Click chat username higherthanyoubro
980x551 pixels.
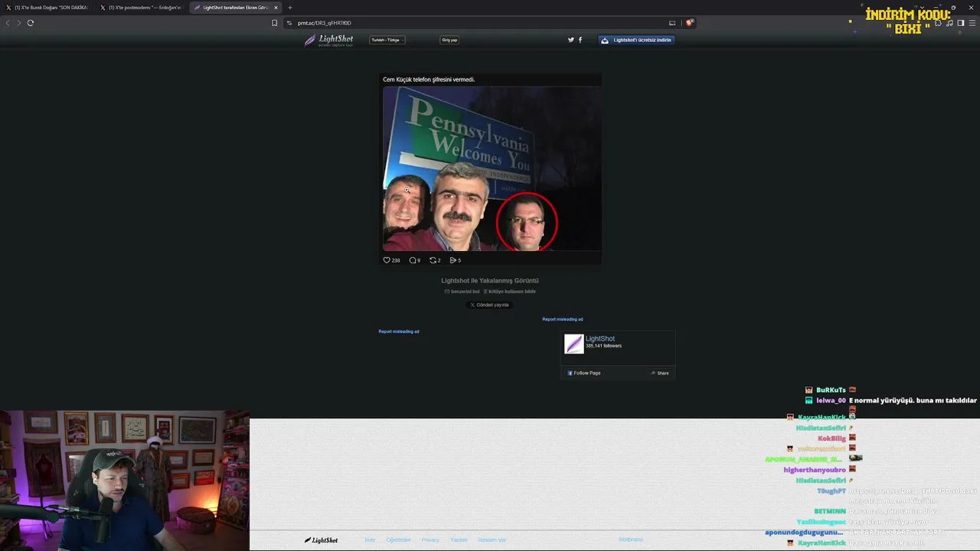tap(815, 470)
